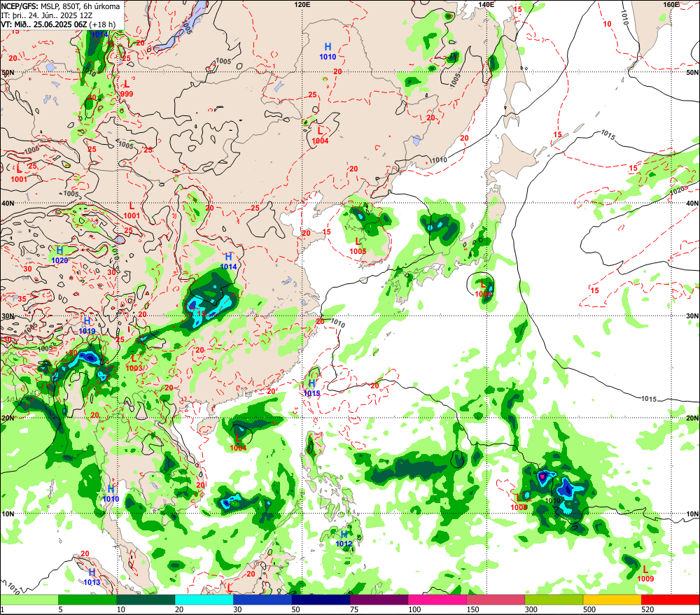Click the medium green 5–10 mm legend swatch
This screenshot has height=615, width=700.
87,600
